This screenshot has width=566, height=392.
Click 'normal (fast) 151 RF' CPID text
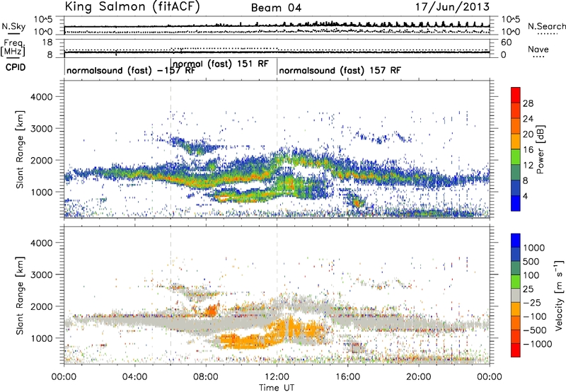[x=221, y=64]
